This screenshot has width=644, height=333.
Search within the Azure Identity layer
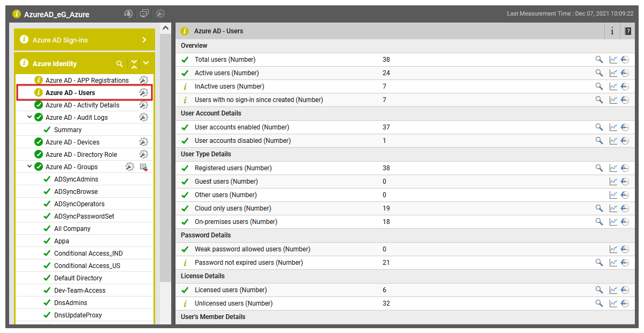120,63
